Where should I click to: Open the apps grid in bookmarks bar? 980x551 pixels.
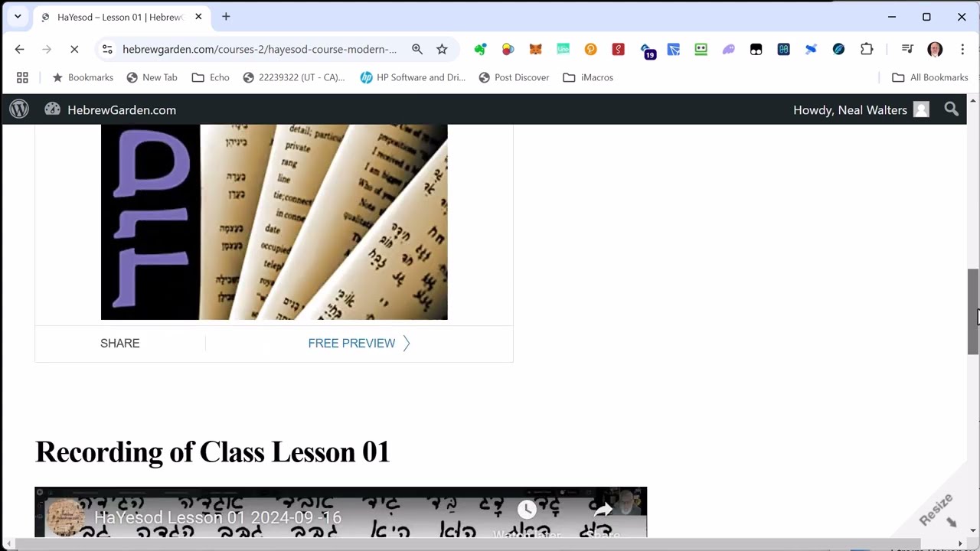(22, 77)
